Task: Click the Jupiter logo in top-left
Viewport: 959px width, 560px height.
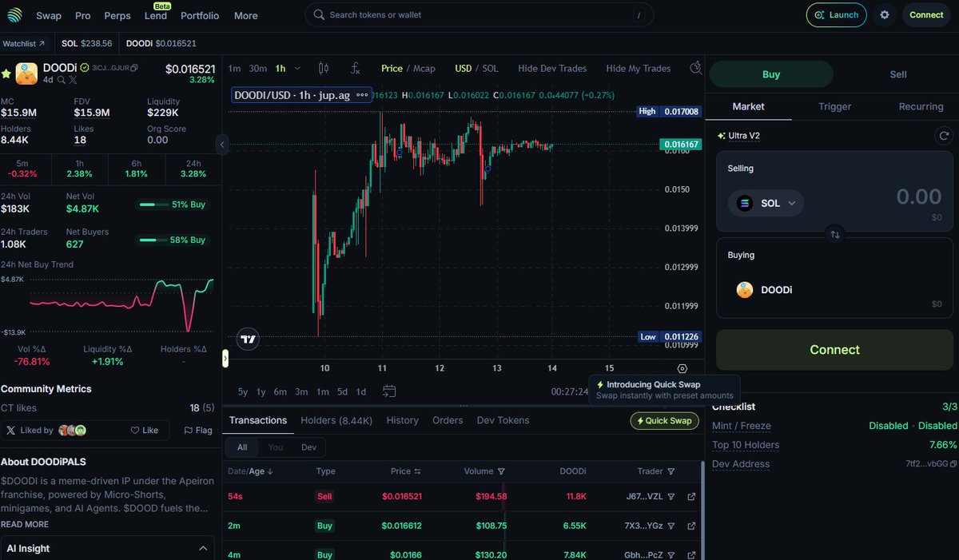Action: 14,15
